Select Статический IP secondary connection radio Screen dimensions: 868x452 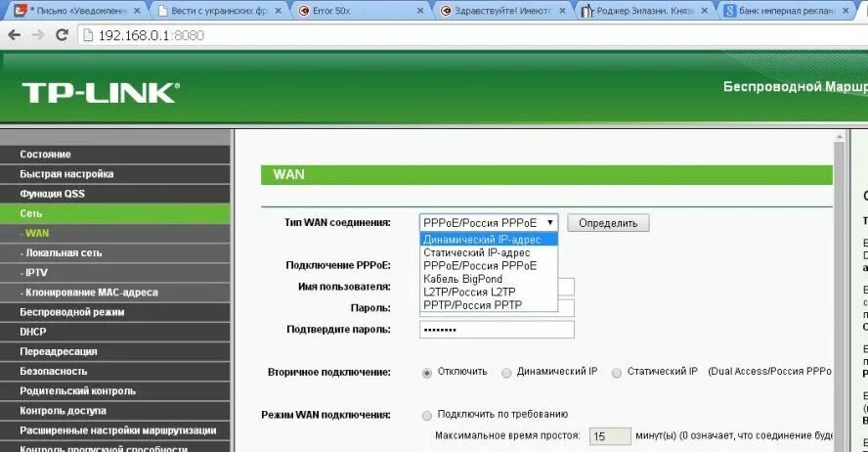click(616, 373)
